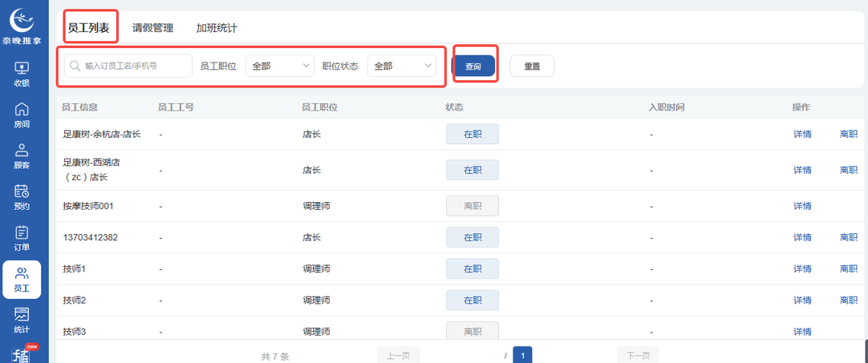This screenshot has height=363, width=868.
Task: Click 在职 status of 技师1
Action: click(473, 269)
